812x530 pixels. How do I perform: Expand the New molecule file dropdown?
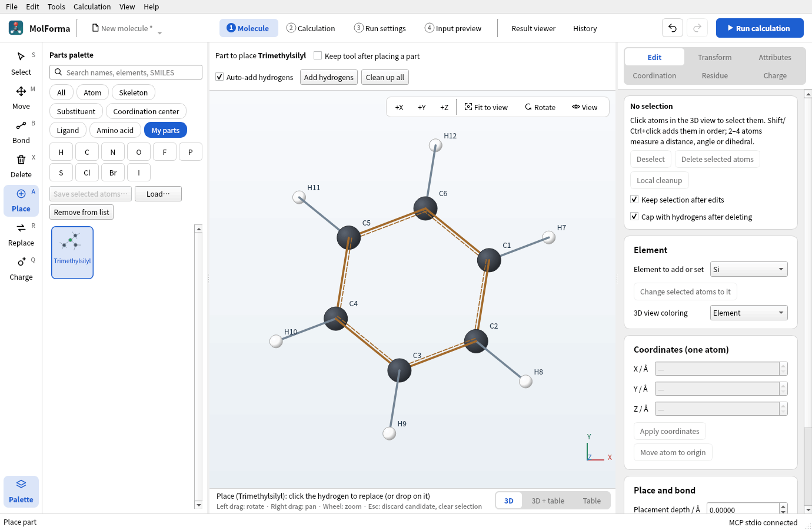click(x=159, y=33)
